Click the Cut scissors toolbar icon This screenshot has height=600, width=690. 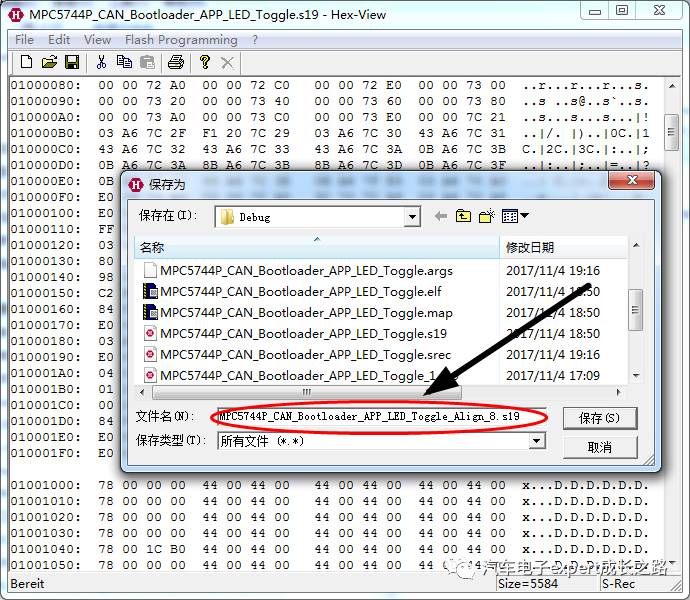coord(101,62)
